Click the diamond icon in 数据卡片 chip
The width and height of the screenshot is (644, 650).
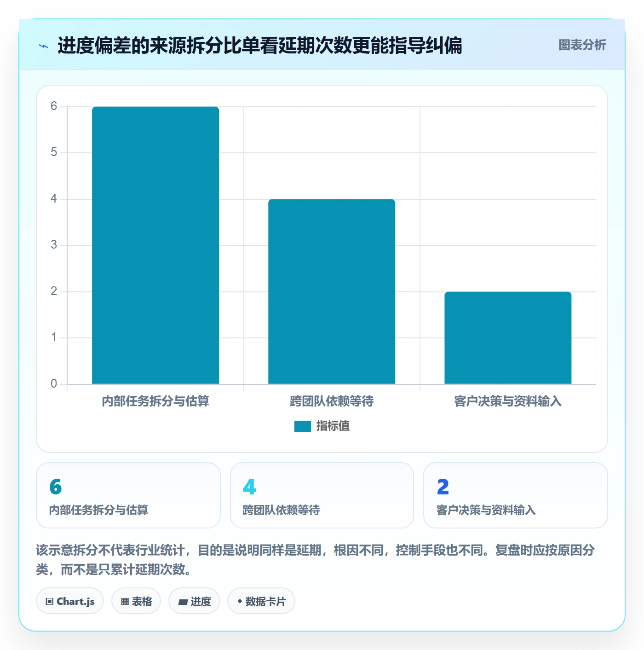pos(240,601)
